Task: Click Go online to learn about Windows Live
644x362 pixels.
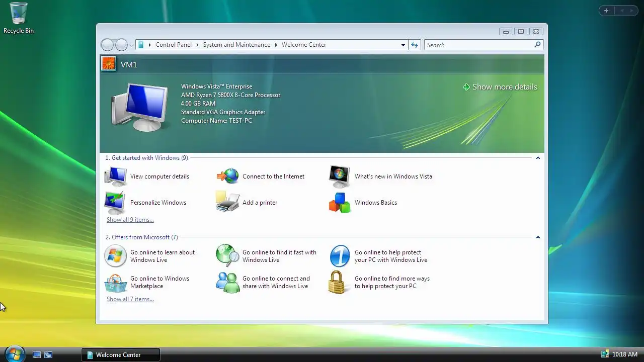Action: pyautogui.click(x=163, y=256)
